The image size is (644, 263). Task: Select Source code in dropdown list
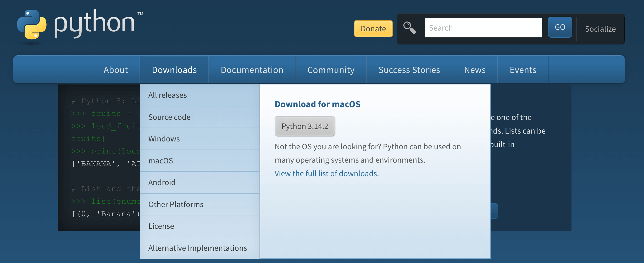[169, 117]
